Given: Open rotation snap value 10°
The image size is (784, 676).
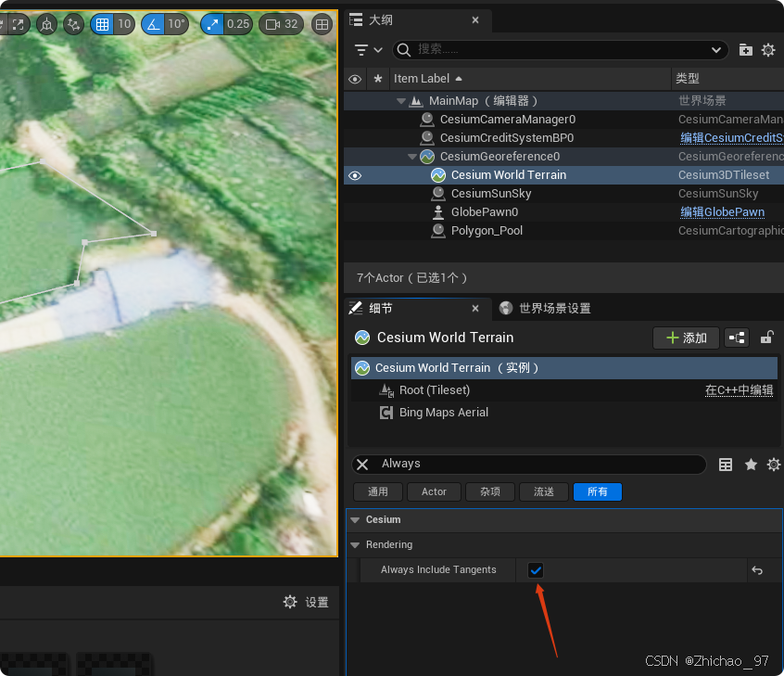Looking at the screenshot, I should [x=176, y=24].
